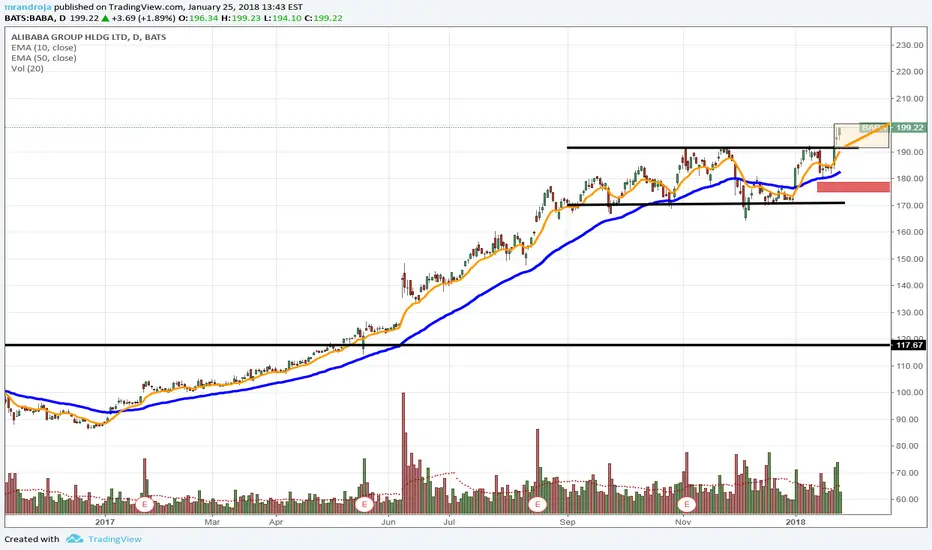Click the TradingView cloud logo icon
The width and height of the screenshot is (932, 550).
[x=74, y=539]
